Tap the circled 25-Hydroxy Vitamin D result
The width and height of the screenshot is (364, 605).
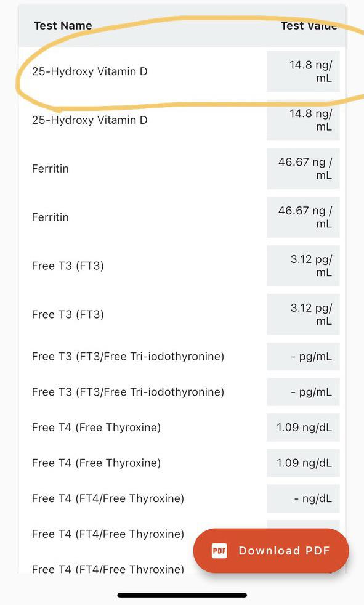pos(90,71)
